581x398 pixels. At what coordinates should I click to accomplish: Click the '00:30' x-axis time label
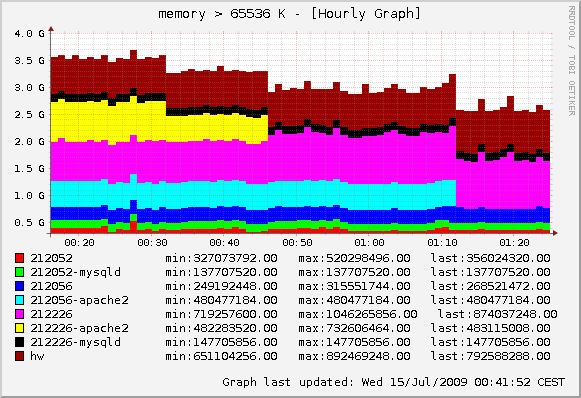point(152,243)
